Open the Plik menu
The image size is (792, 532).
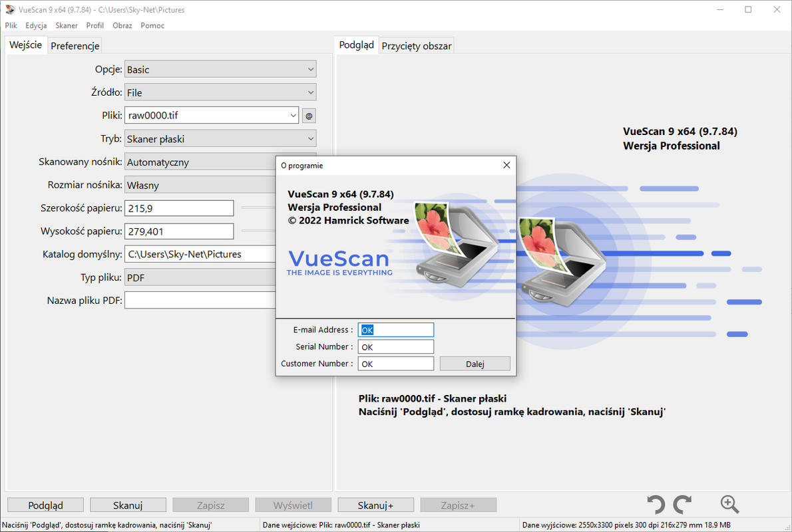coord(11,25)
